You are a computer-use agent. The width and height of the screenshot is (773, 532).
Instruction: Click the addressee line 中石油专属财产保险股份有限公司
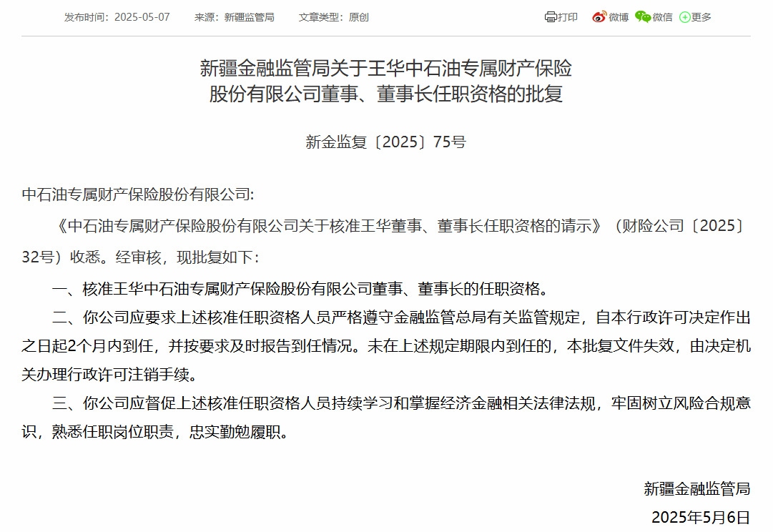click(138, 194)
